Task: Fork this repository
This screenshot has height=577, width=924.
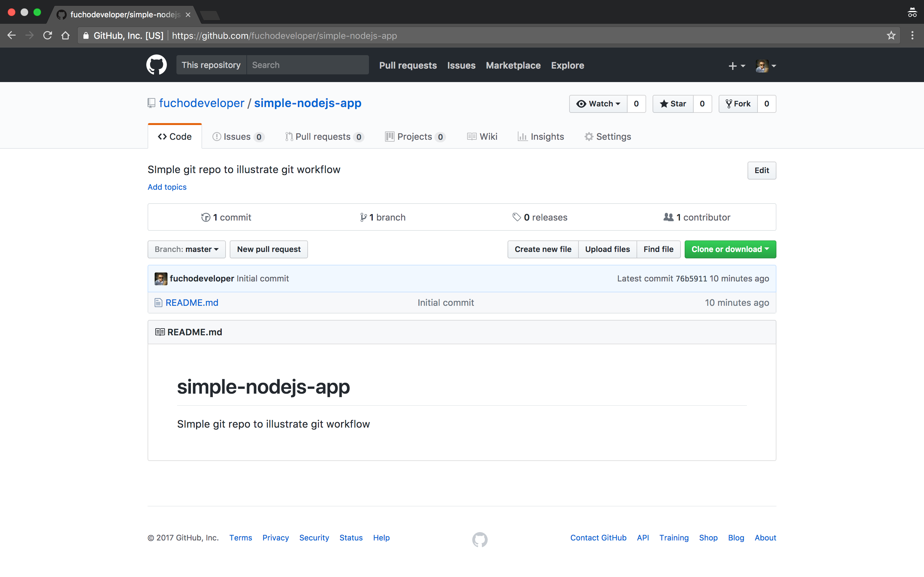Action: click(x=738, y=104)
